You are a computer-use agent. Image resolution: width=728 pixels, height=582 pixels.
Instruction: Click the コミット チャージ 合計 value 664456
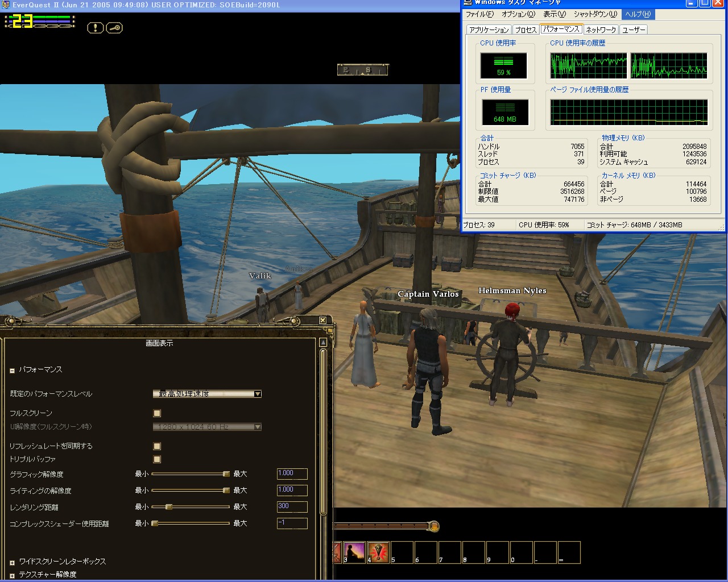pos(574,184)
